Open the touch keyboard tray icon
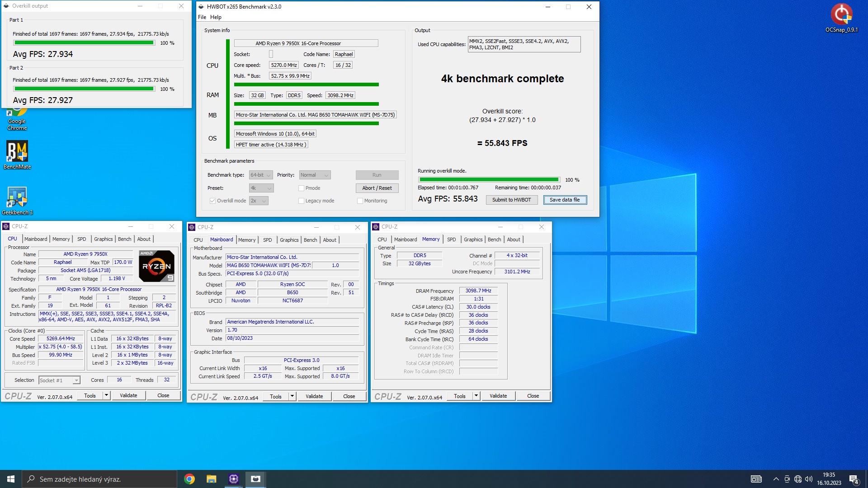Image resolution: width=868 pixels, height=488 pixels. tap(756, 479)
